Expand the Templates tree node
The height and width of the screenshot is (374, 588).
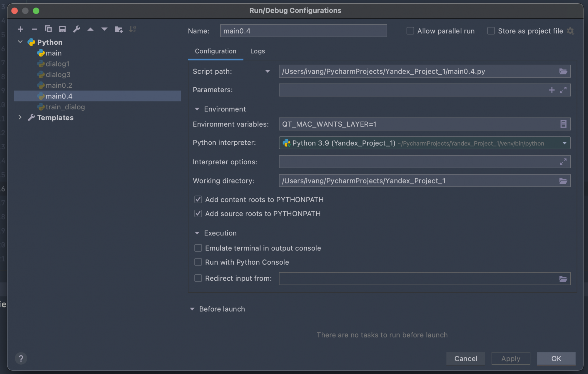20,118
